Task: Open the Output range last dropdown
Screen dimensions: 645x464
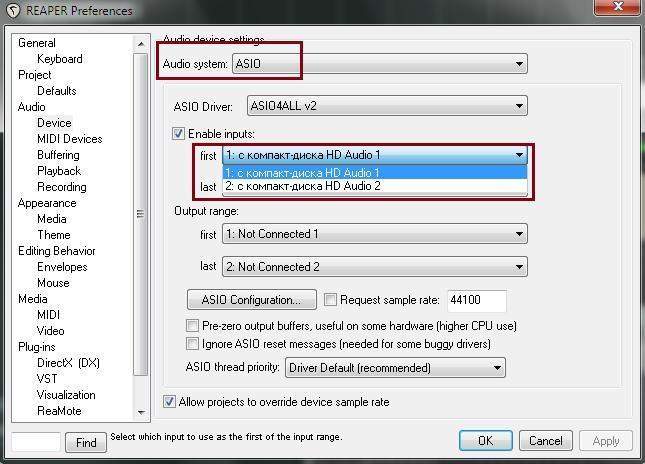Action: [375, 267]
